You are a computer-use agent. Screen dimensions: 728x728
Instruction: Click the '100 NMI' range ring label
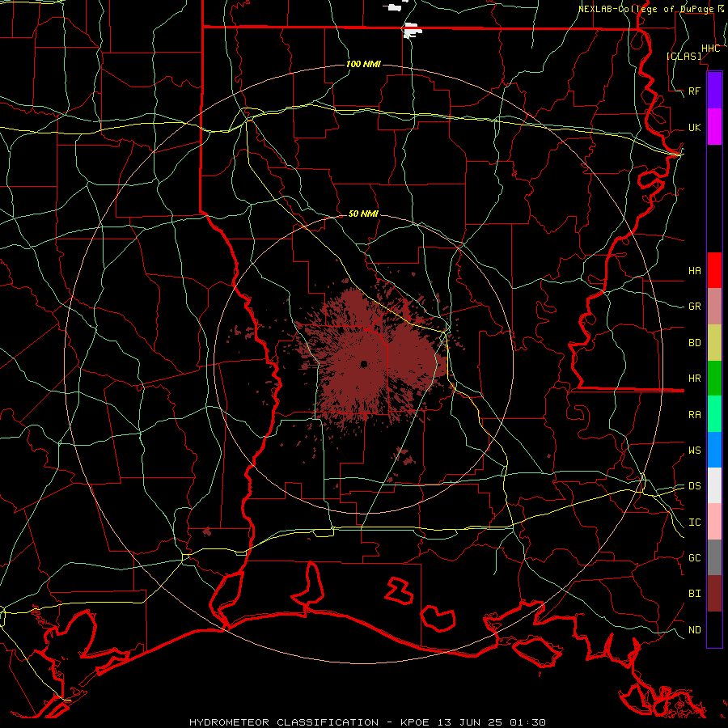[x=363, y=64]
